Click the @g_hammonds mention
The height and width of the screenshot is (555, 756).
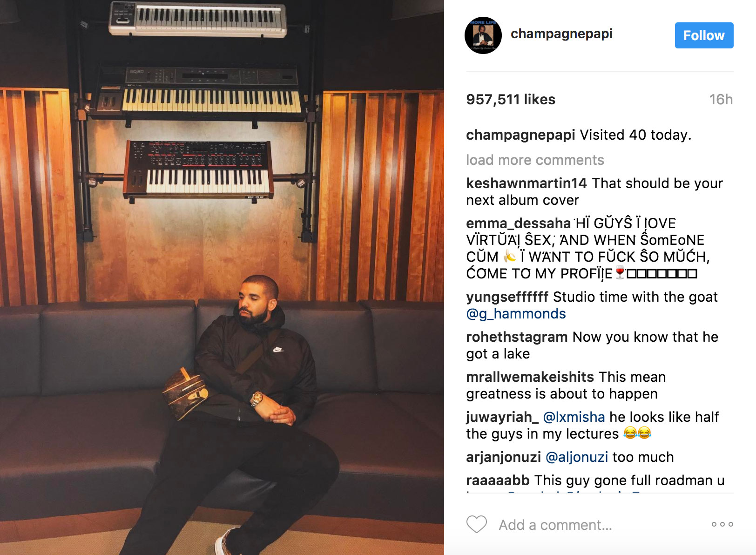point(516,314)
